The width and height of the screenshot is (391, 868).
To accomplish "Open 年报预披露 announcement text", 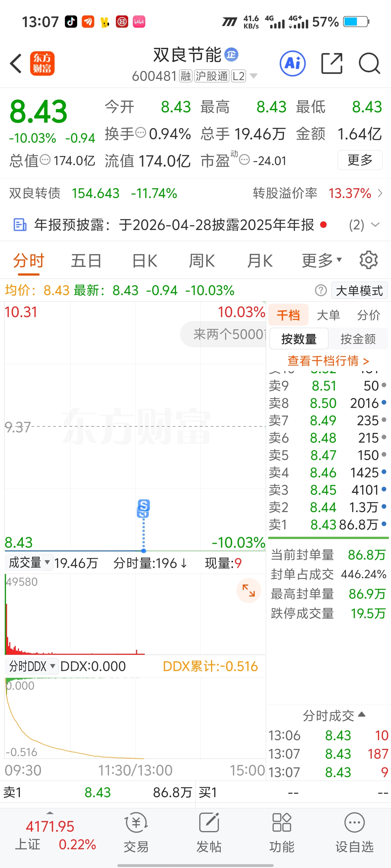I will pos(174,225).
